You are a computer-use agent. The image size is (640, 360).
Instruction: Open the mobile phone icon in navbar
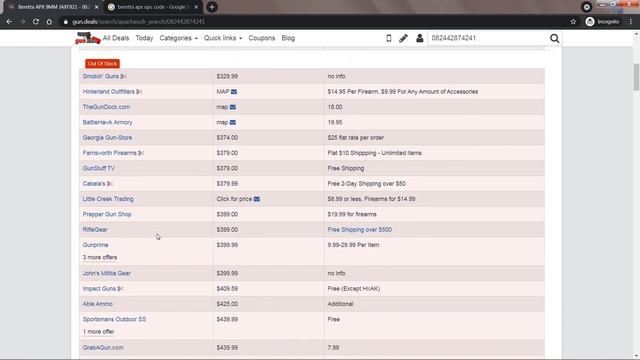tap(389, 38)
